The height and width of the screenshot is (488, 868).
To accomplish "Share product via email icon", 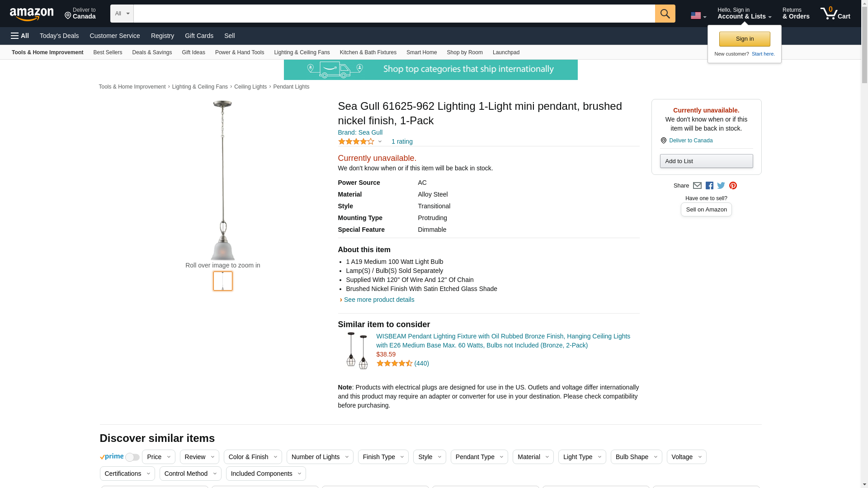I will click(697, 186).
